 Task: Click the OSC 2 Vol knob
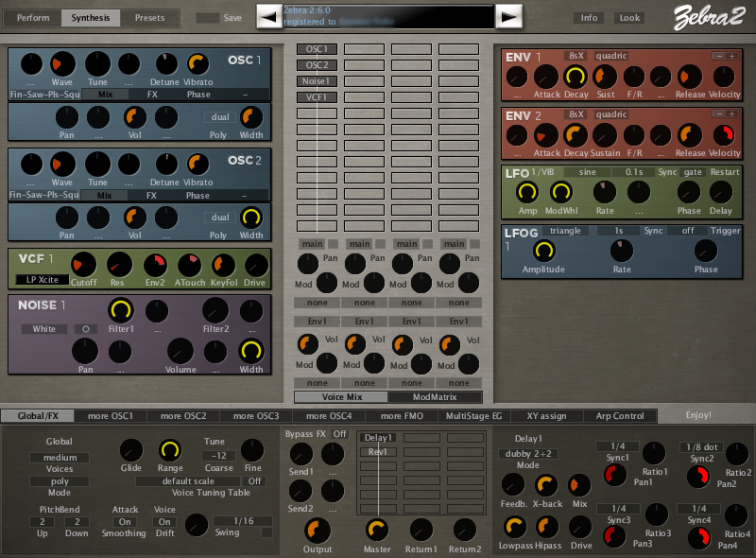(135, 218)
